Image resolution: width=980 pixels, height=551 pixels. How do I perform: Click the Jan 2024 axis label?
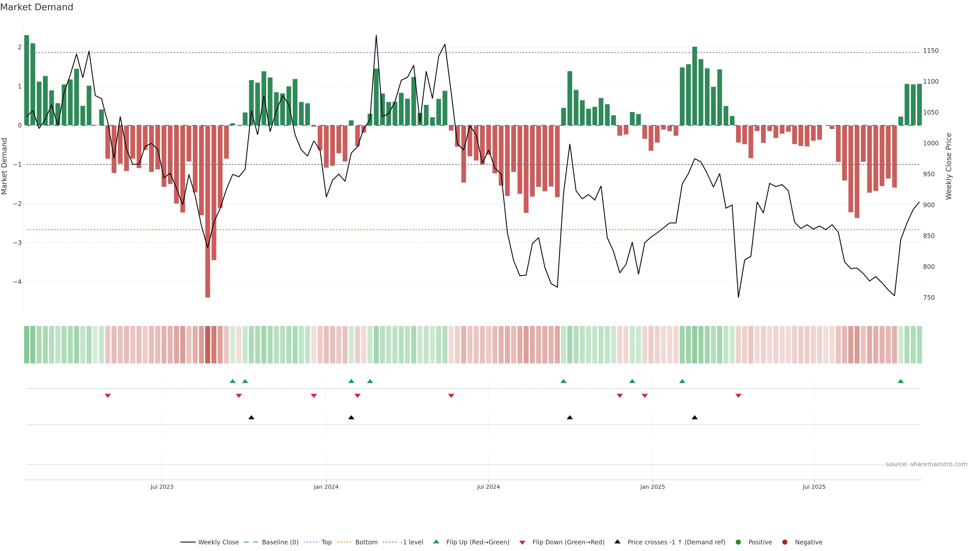click(326, 487)
